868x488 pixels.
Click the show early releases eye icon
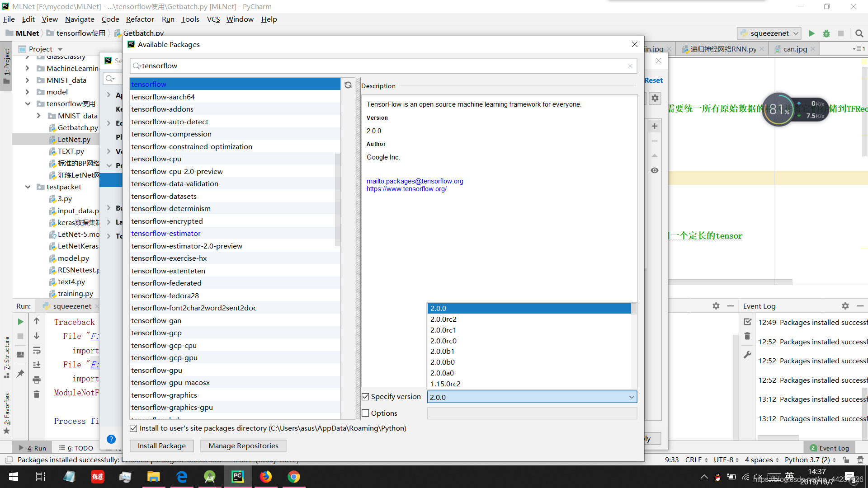tap(654, 170)
